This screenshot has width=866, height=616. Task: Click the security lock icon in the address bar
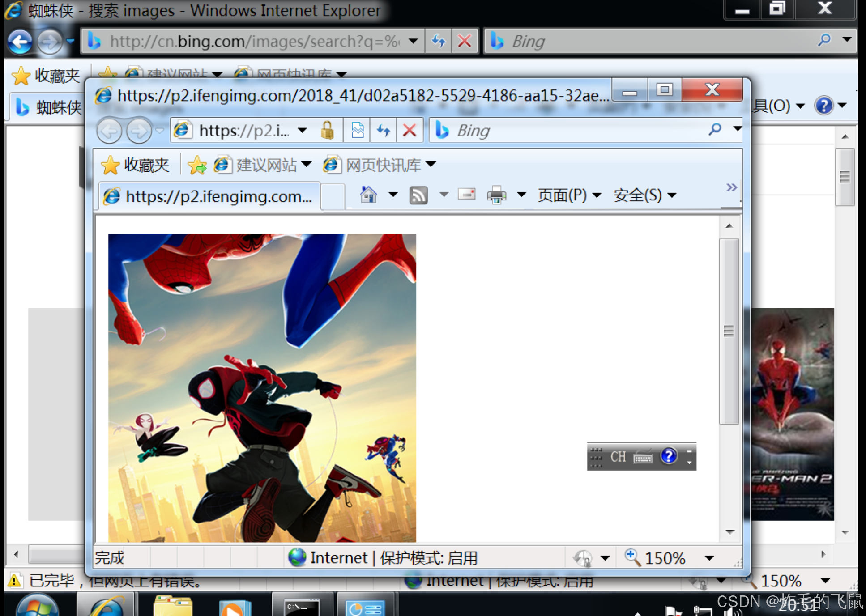(x=327, y=131)
